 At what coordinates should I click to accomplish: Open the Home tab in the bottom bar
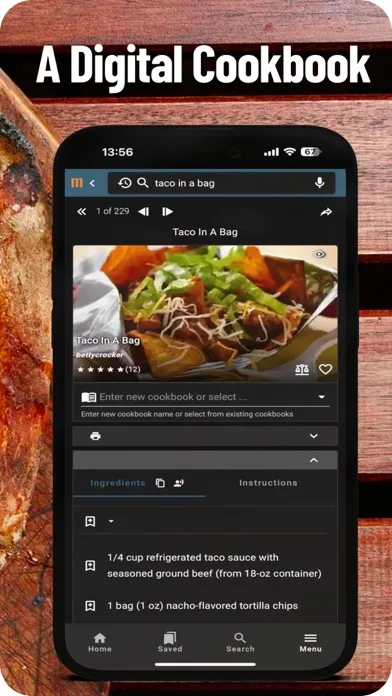pos(99,642)
